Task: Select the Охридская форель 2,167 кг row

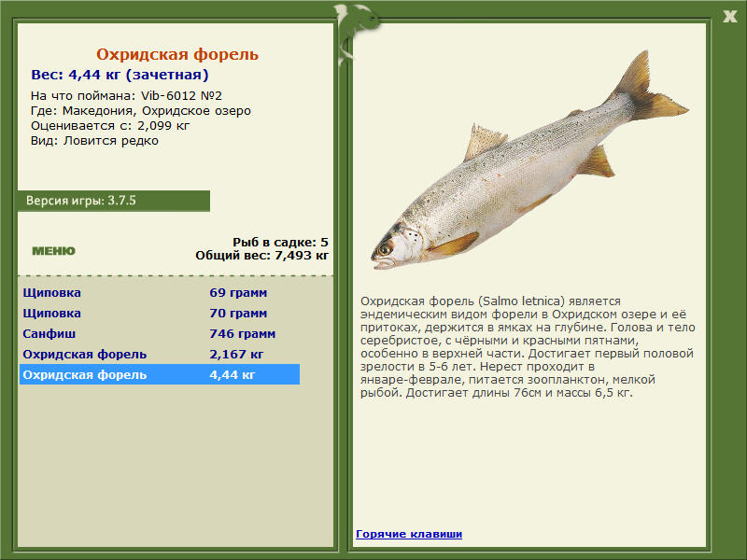Action: [x=159, y=354]
